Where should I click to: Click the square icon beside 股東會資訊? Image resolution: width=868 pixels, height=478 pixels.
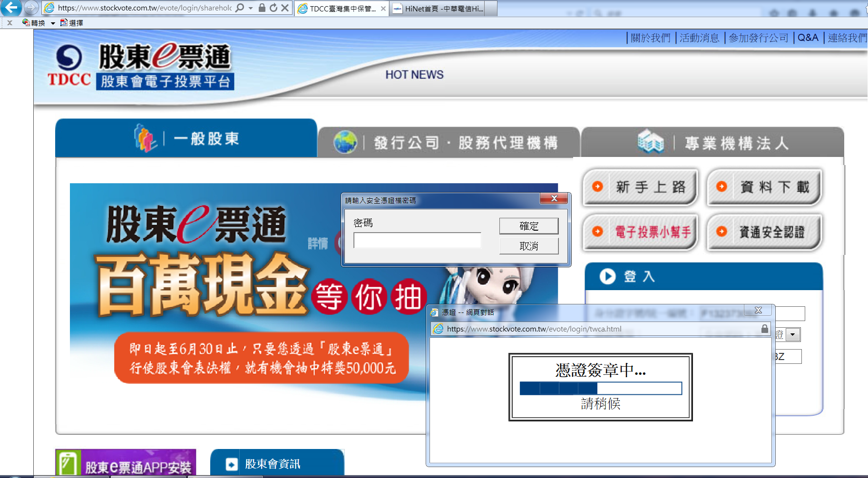[x=232, y=464]
